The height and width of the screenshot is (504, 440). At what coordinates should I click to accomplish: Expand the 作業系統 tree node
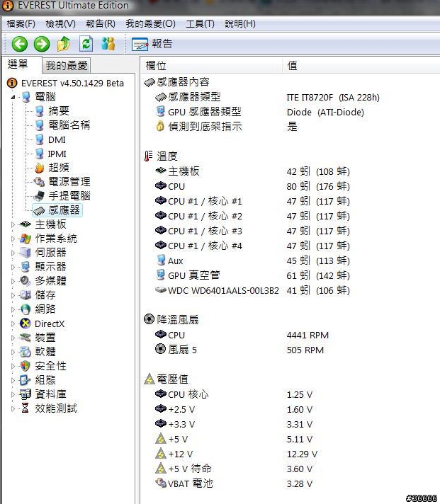point(13,239)
